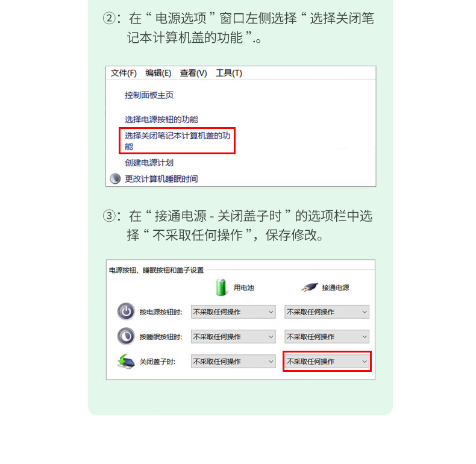
Task: Open 查看(V) menu
Action: [x=193, y=73]
